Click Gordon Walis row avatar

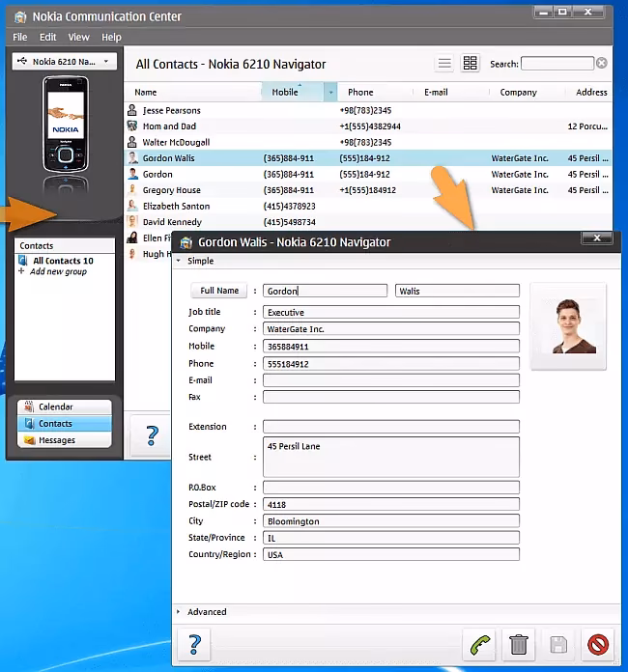[x=133, y=157]
